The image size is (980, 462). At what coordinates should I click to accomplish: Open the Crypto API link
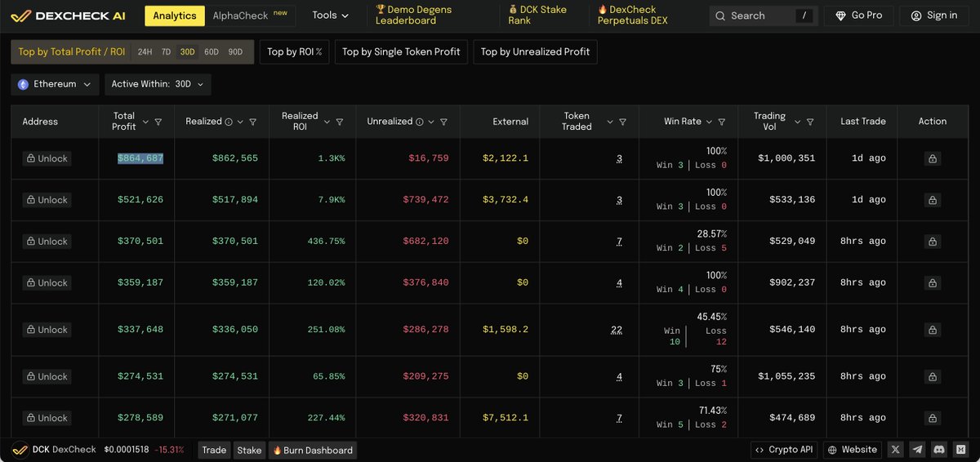pyautogui.click(x=784, y=450)
